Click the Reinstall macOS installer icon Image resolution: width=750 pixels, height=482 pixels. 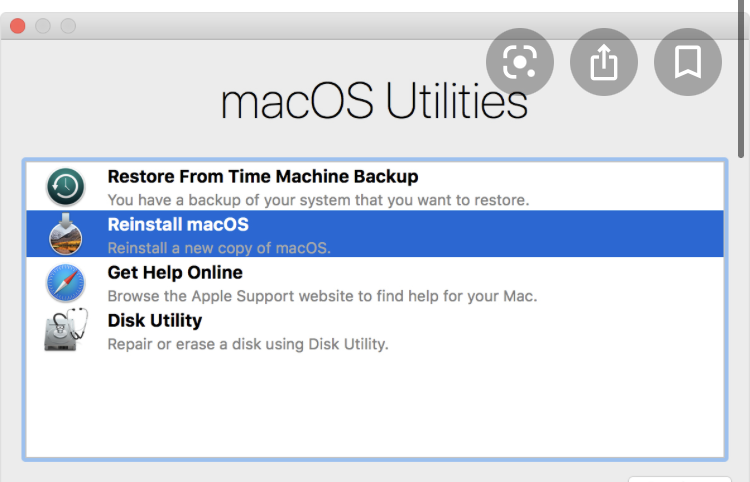pos(66,235)
